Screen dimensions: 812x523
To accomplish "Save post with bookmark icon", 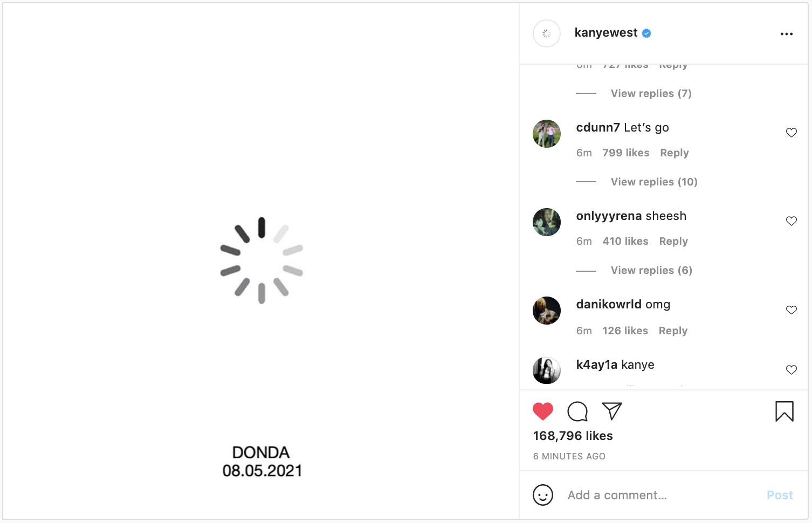I will coord(784,411).
